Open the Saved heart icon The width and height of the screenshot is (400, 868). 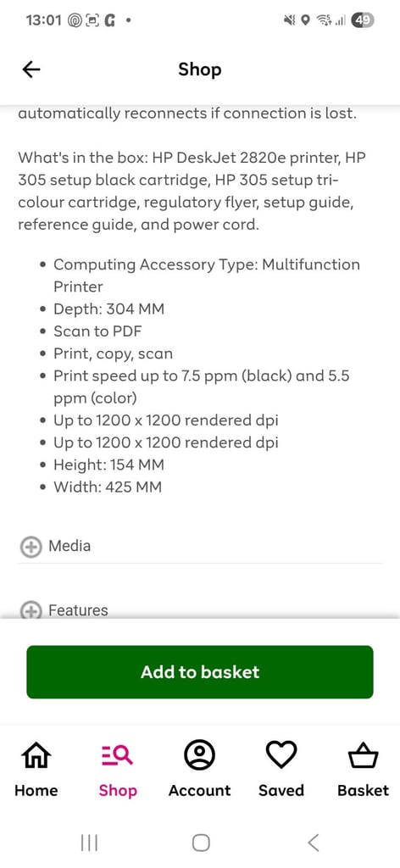[281, 755]
